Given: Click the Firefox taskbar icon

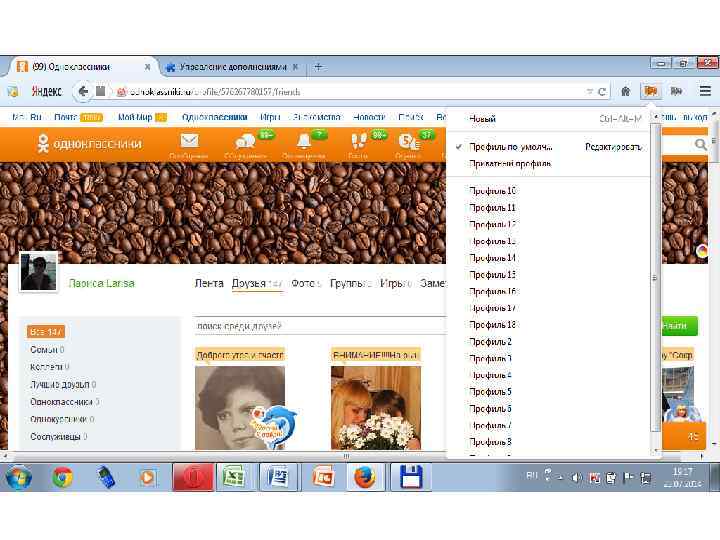Looking at the screenshot, I should click(x=365, y=477).
